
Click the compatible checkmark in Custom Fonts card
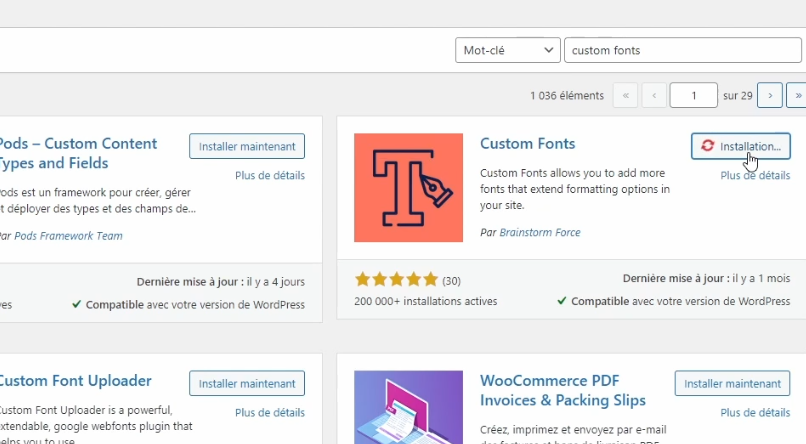pos(562,301)
